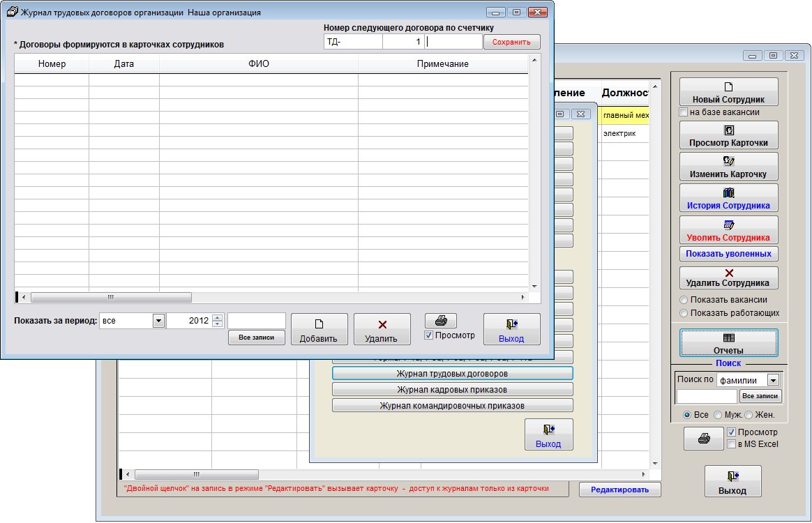Viewport: 812px width, 523px height.
Task: Click the search text field in Поиск panel
Action: pyautogui.click(x=707, y=396)
